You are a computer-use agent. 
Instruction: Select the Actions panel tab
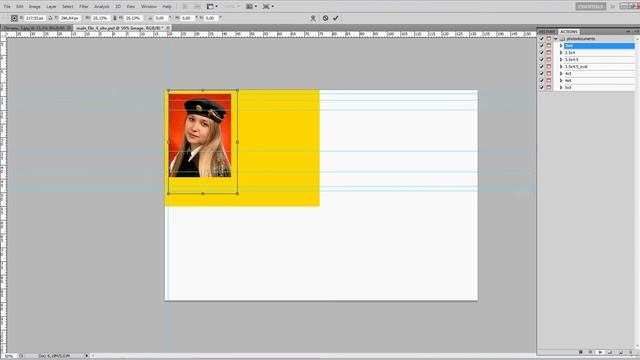click(x=569, y=31)
